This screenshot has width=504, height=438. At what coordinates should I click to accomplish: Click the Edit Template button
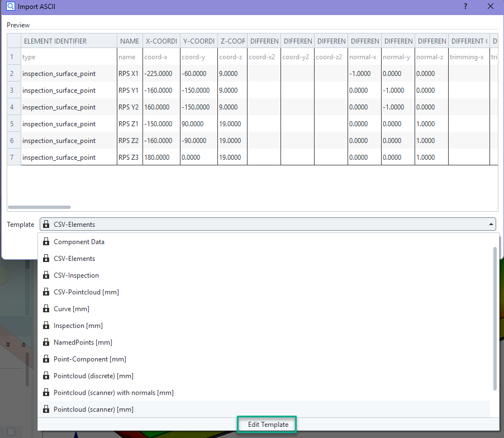pyautogui.click(x=268, y=425)
